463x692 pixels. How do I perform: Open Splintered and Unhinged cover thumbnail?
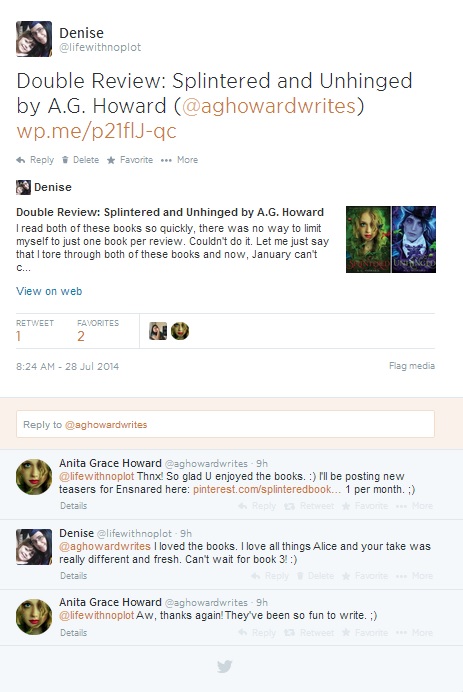tap(391, 239)
